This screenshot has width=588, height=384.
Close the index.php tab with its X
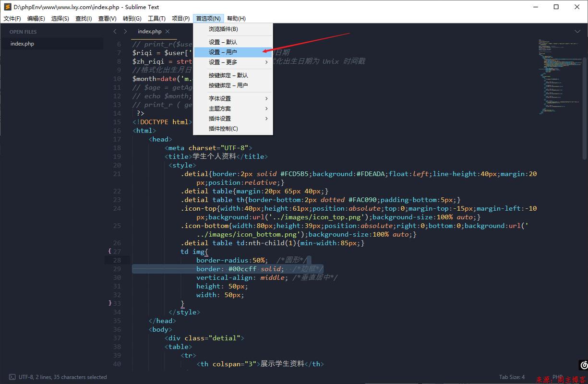(x=168, y=31)
